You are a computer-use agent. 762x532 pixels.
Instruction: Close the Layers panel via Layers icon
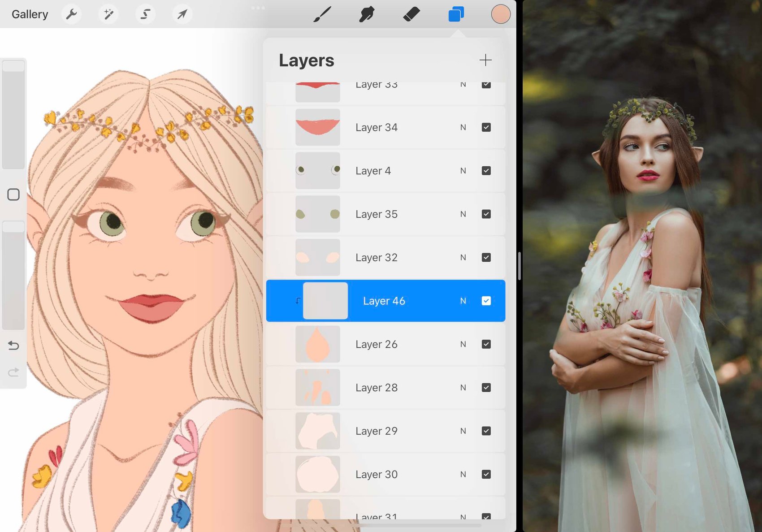tap(456, 14)
